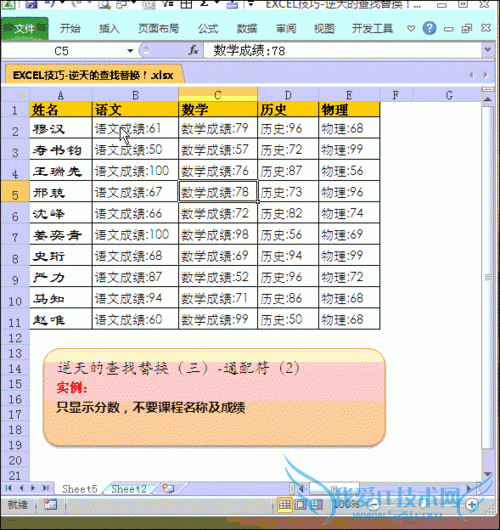
Task: Select cell 历史:50
Action: click(288, 319)
